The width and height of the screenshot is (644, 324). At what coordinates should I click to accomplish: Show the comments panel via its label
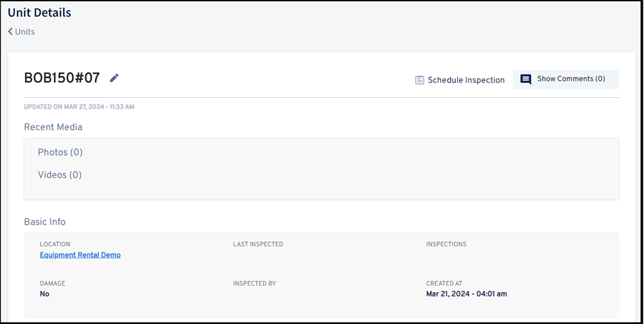point(571,79)
